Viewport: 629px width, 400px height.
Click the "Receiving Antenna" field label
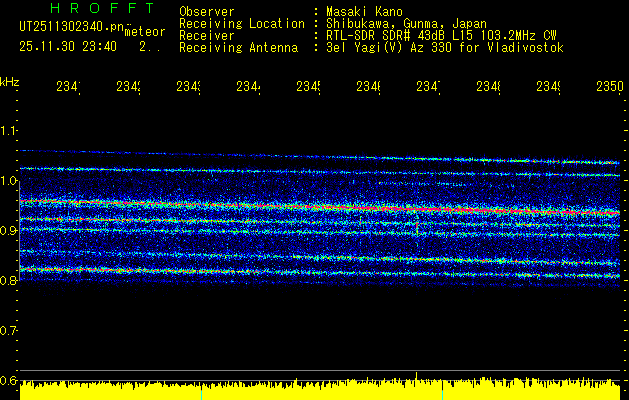click(238, 47)
